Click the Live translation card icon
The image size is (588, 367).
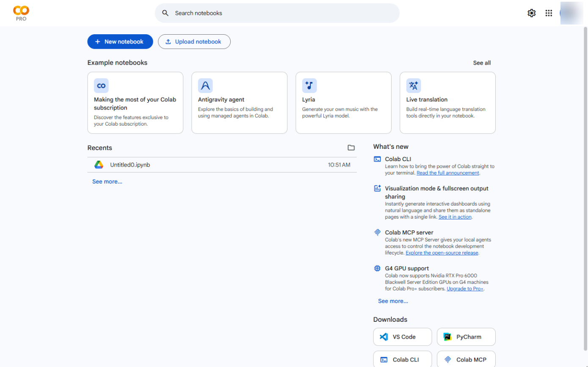(x=414, y=86)
